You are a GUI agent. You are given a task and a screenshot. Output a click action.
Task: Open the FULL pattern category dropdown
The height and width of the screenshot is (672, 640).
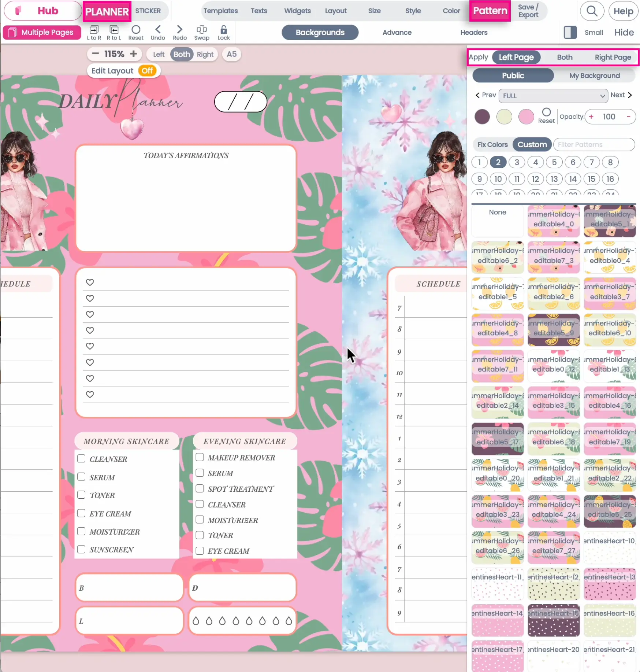click(553, 96)
